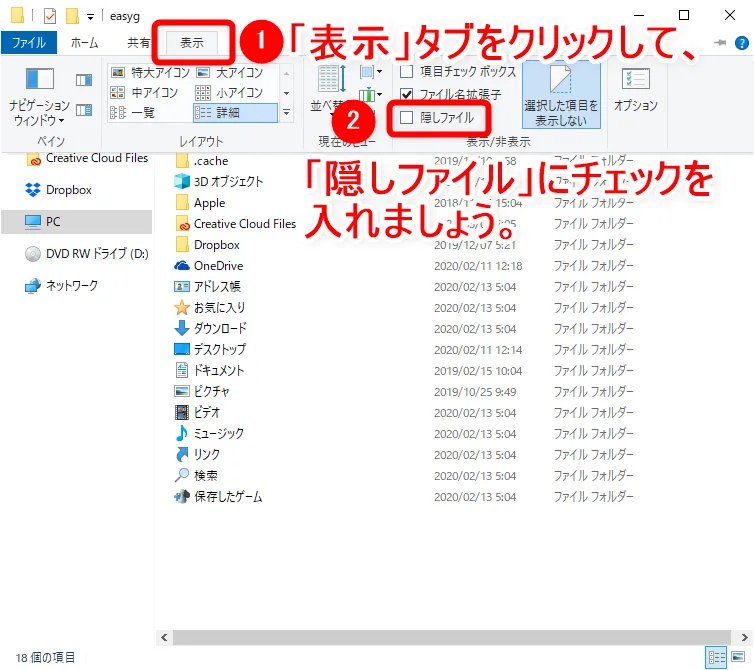Click the ribbon pin icon
Viewport: 754px width, 670px height.
[720, 43]
